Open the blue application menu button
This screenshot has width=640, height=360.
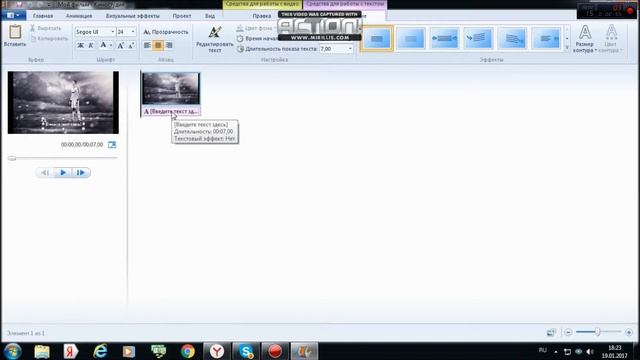coord(14,16)
